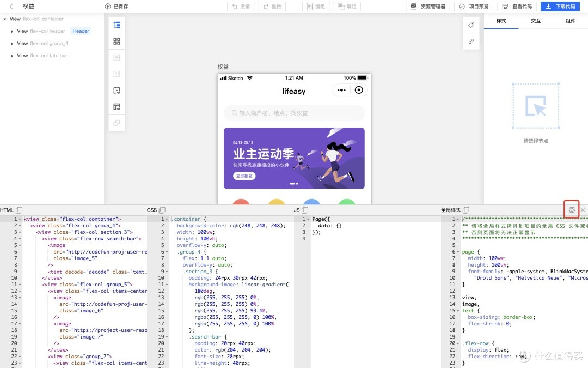Image resolution: width=588 pixels, height=368 pixels.
Task: Copy the HTML code with the copy icon
Action: coord(19,210)
